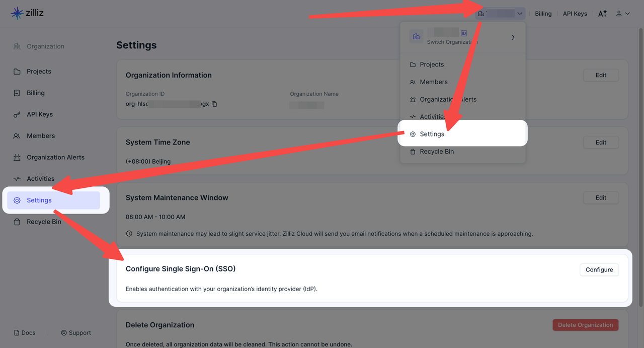Click the Delete Organization button

pos(585,325)
